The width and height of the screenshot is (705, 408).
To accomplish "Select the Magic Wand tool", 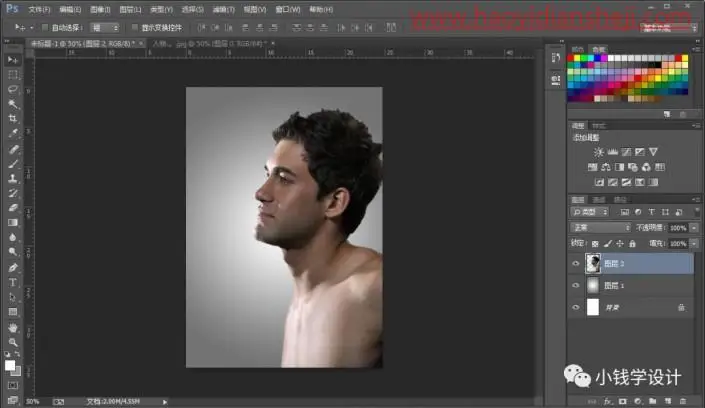I will click(13, 104).
